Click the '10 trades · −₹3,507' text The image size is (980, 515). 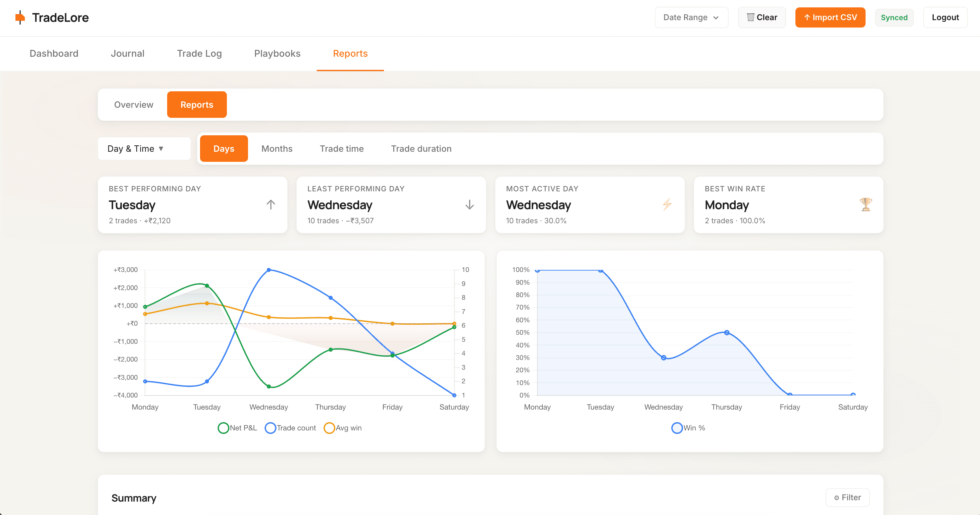(341, 221)
